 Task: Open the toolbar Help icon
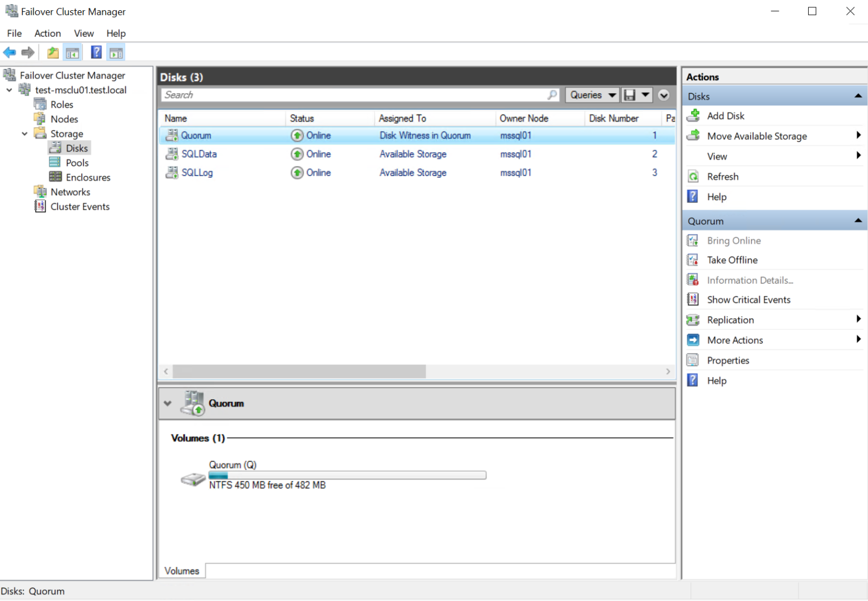tap(96, 52)
